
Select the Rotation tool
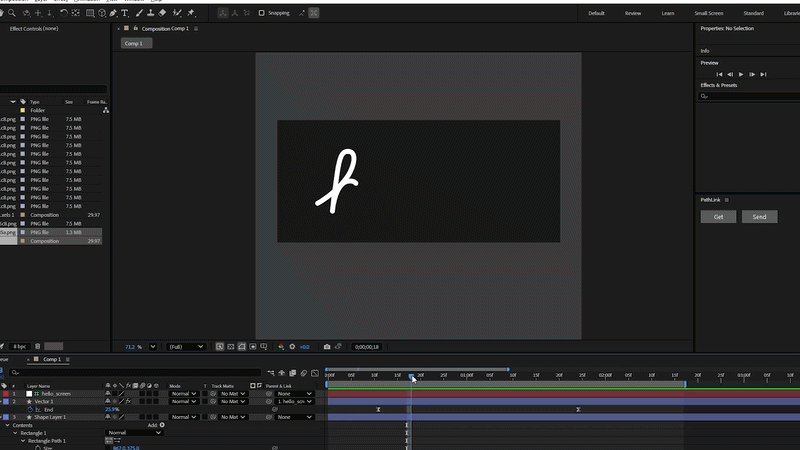[64, 13]
